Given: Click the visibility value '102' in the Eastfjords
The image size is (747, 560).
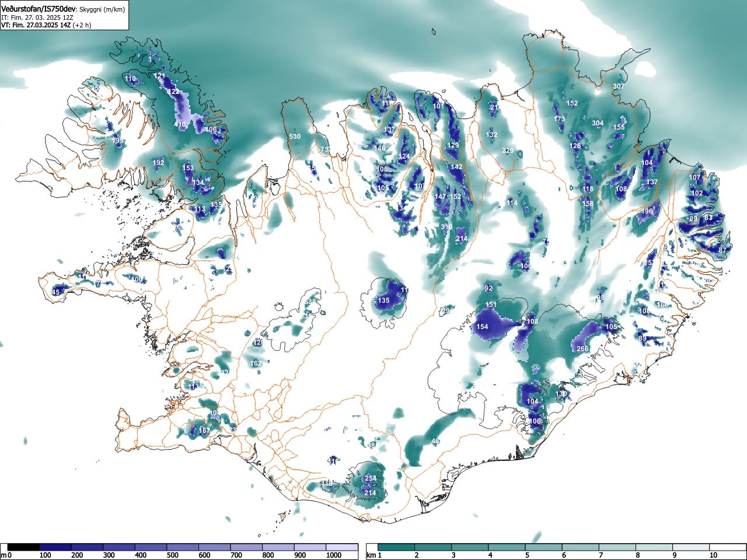Looking at the screenshot, I should [x=697, y=193].
